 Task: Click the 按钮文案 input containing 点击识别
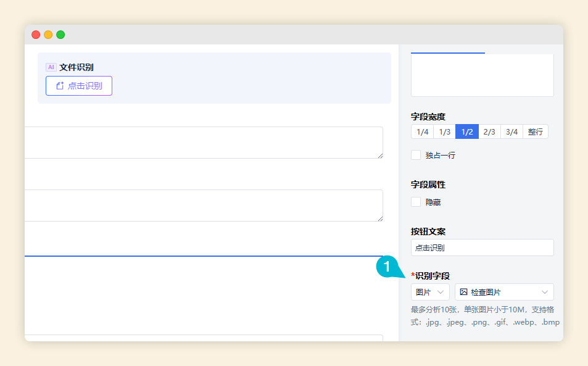point(482,247)
